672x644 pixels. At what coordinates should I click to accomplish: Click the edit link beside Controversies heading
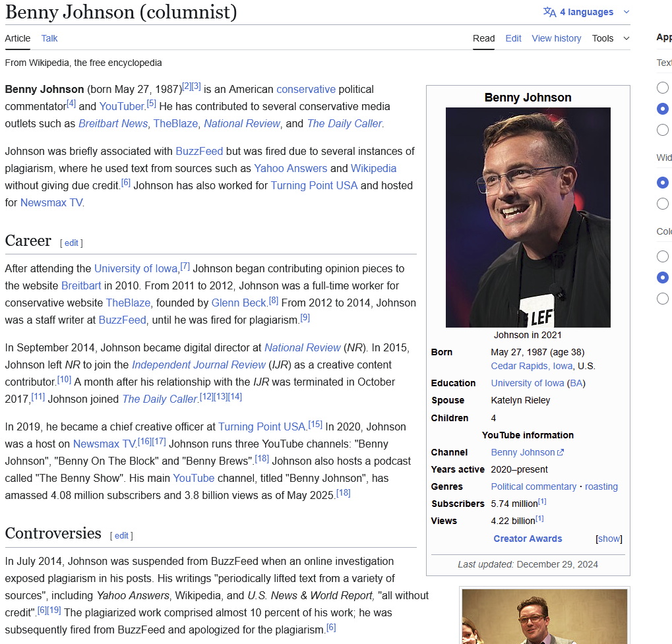[x=121, y=535]
